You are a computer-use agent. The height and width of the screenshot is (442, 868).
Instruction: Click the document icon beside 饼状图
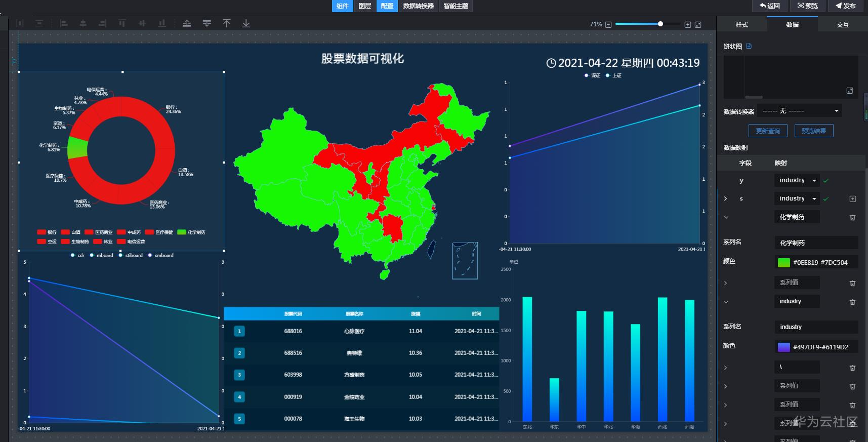tap(749, 46)
